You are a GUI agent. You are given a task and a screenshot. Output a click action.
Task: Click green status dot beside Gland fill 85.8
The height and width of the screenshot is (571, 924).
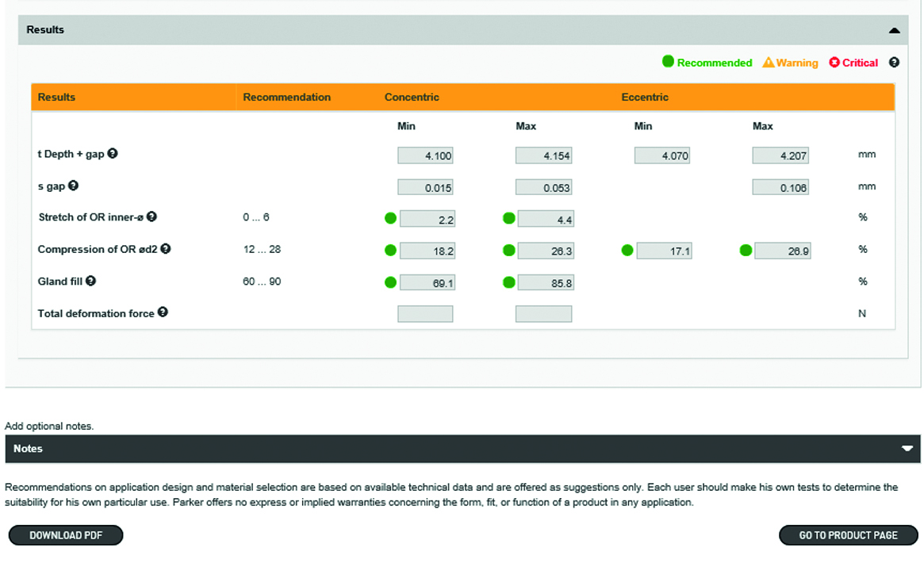click(x=509, y=282)
